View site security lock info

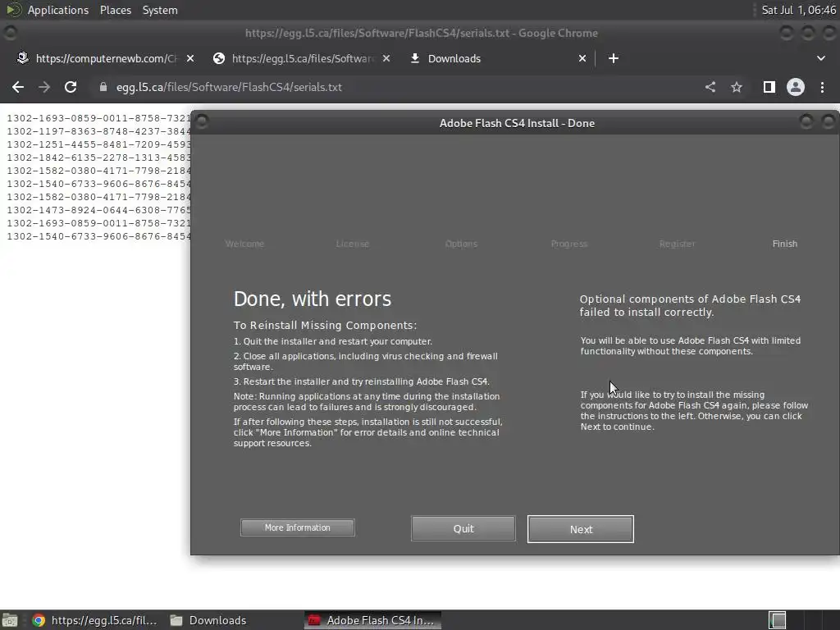point(103,87)
